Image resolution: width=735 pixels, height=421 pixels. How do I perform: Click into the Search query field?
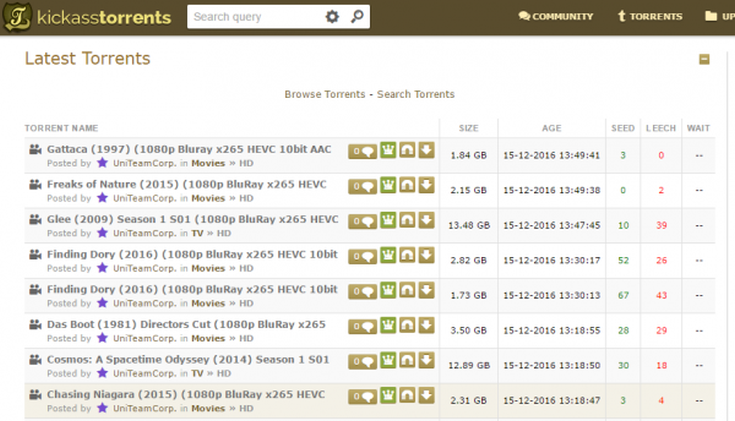point(255,17)
